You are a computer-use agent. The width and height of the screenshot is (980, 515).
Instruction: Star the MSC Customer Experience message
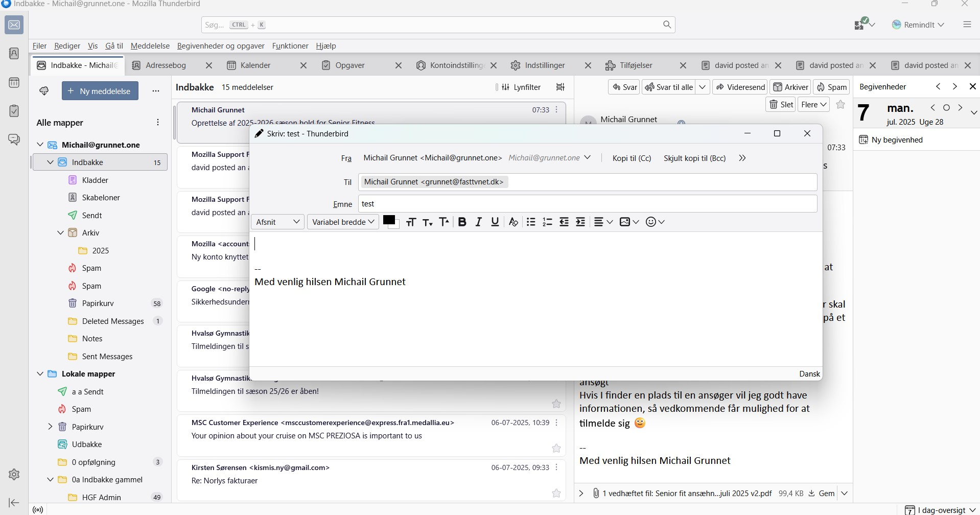click(556, 449)
